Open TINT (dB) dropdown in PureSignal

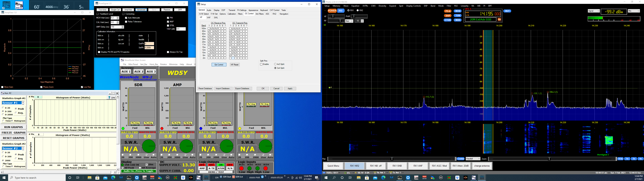pos(181,29)
